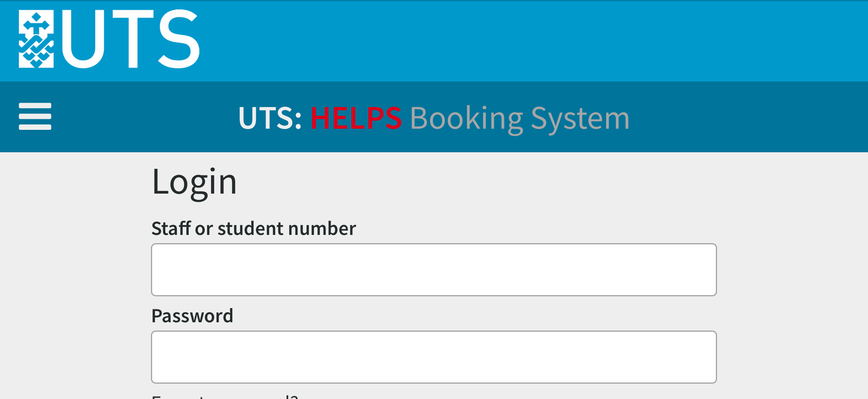This screenshot has height=399, width=868.
Task: Focus the Password input box
Action: pyautogui.click(x=434, y=357)
